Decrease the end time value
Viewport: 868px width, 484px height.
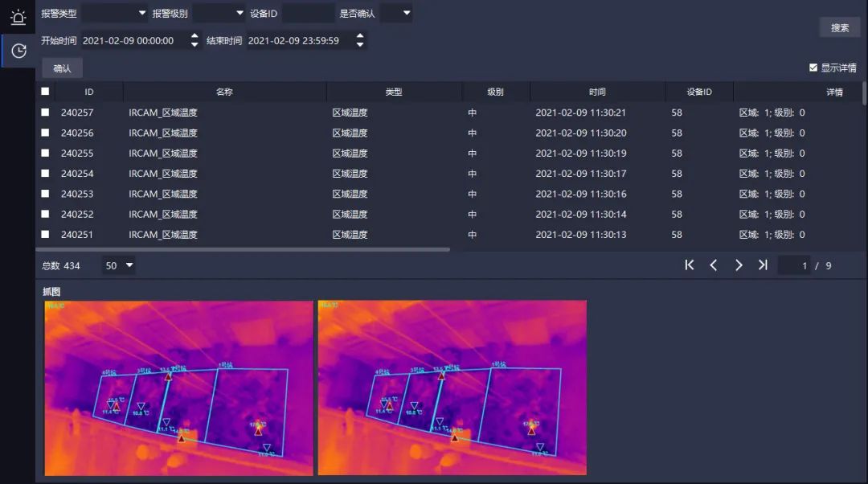point(360,45)
